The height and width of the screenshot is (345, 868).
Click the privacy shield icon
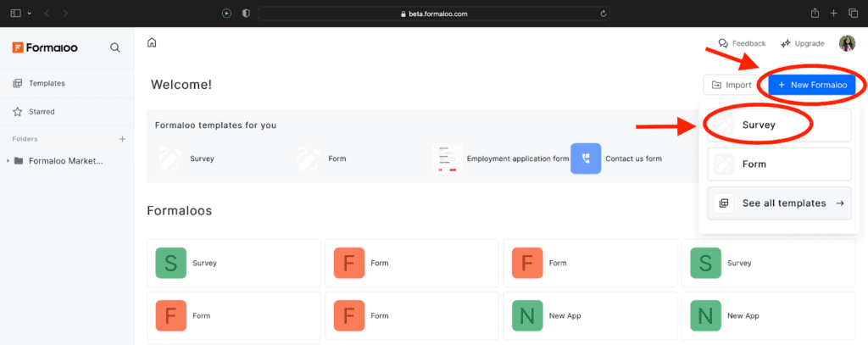pyautogui.click(x=247, y=14)
